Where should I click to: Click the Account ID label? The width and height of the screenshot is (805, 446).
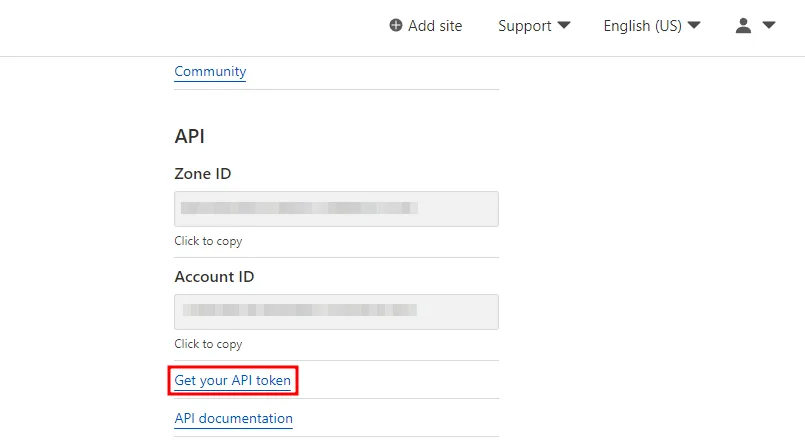[214, 277]
